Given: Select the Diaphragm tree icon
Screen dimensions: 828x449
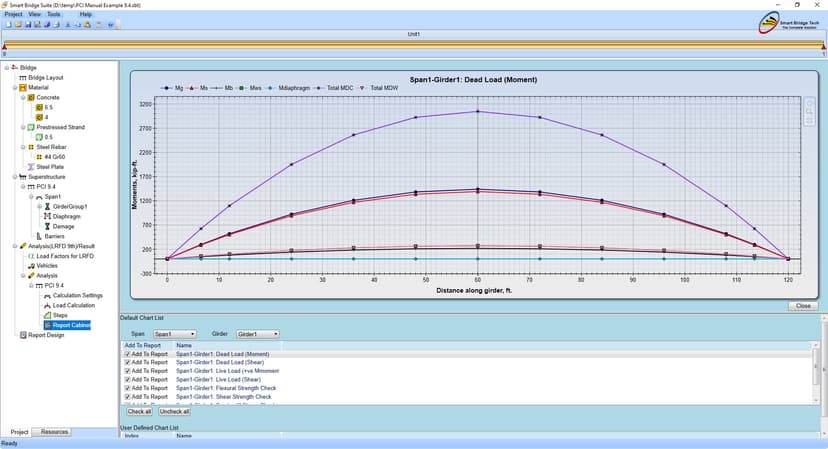Looking at the screenshot, I should pos(48,217).
